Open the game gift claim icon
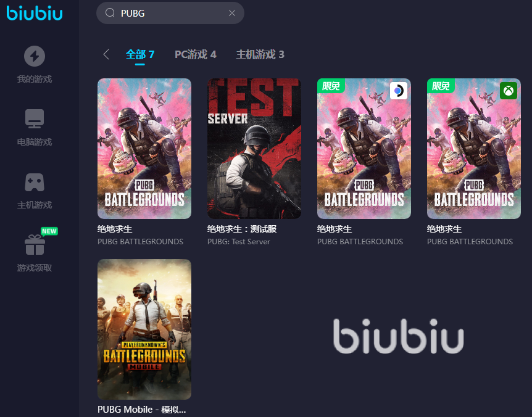532x417 pixels. (x=35, y=244)
